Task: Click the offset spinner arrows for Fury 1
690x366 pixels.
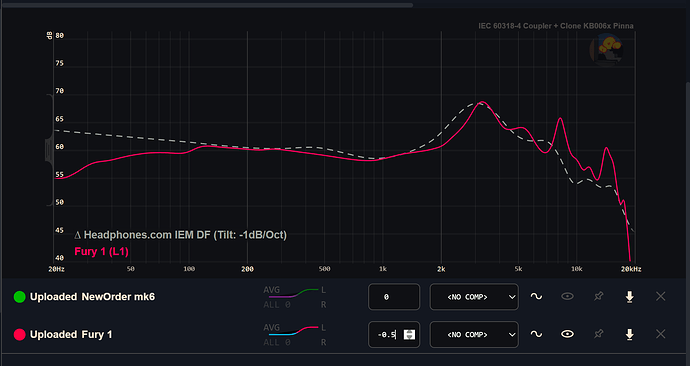Action: (409, 335)
